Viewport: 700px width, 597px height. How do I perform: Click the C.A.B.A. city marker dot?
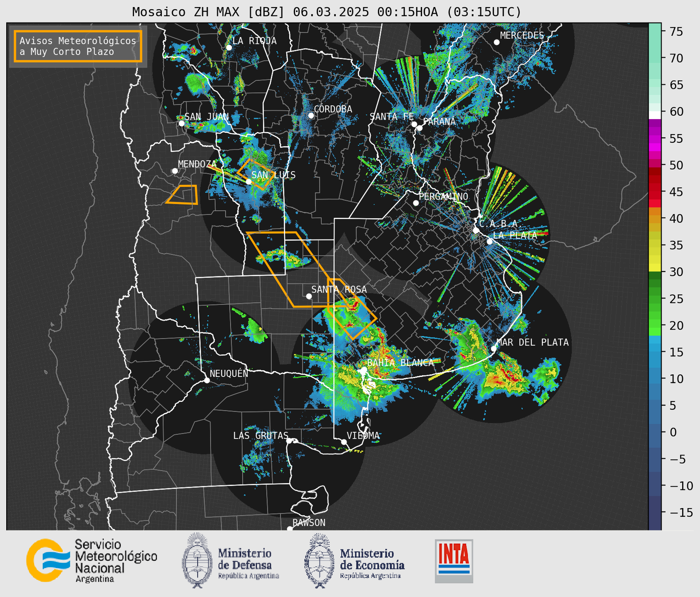click(476, 230)
